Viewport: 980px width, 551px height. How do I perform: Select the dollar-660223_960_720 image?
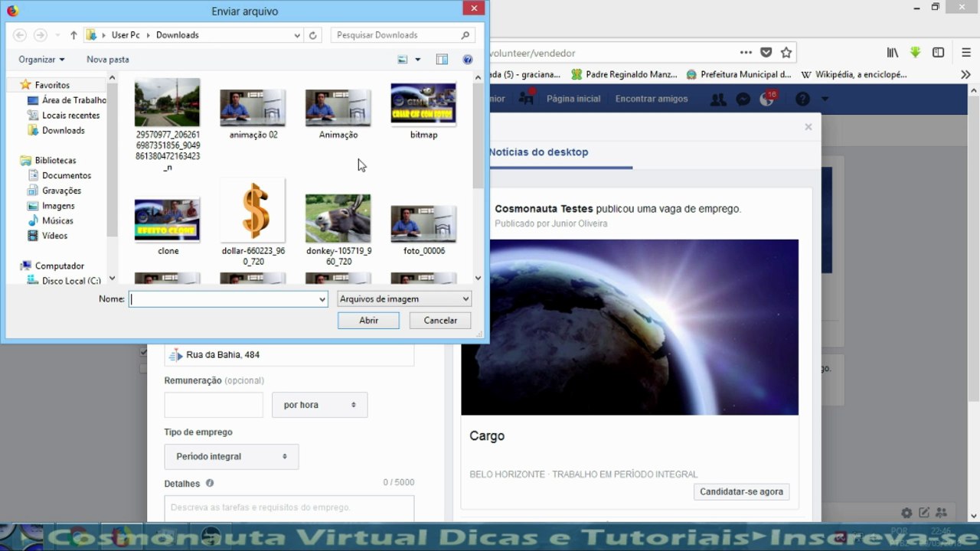point(253,223)
